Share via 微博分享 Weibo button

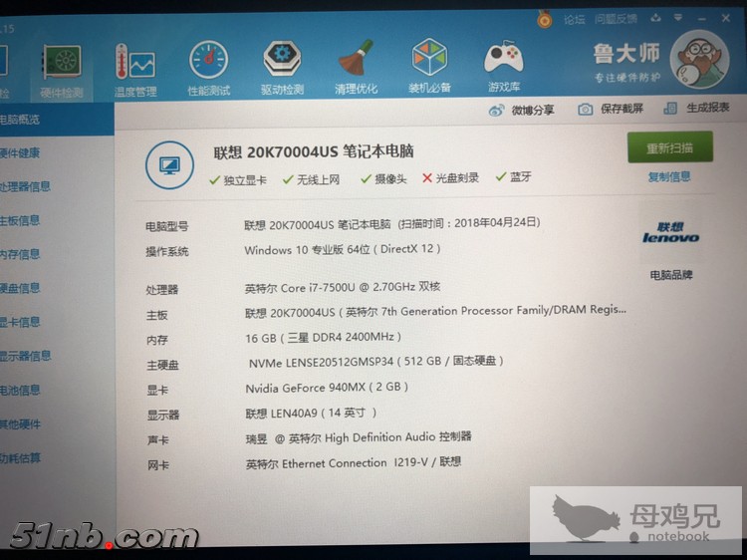coord(521,111)
